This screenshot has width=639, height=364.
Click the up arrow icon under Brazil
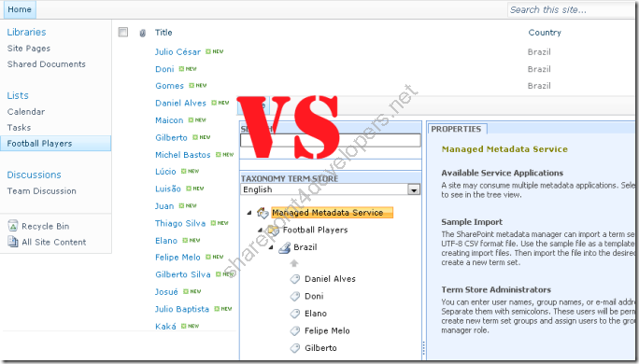(294, 263)
